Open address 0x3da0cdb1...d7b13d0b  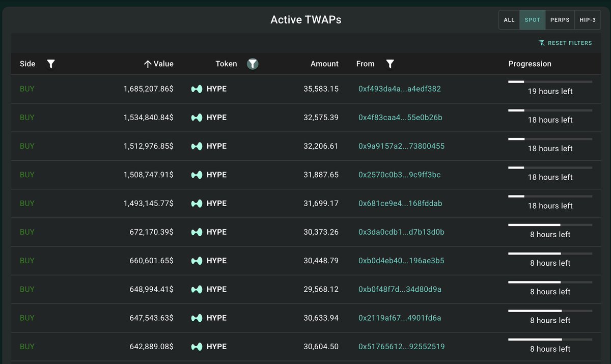tap(402, 232)
